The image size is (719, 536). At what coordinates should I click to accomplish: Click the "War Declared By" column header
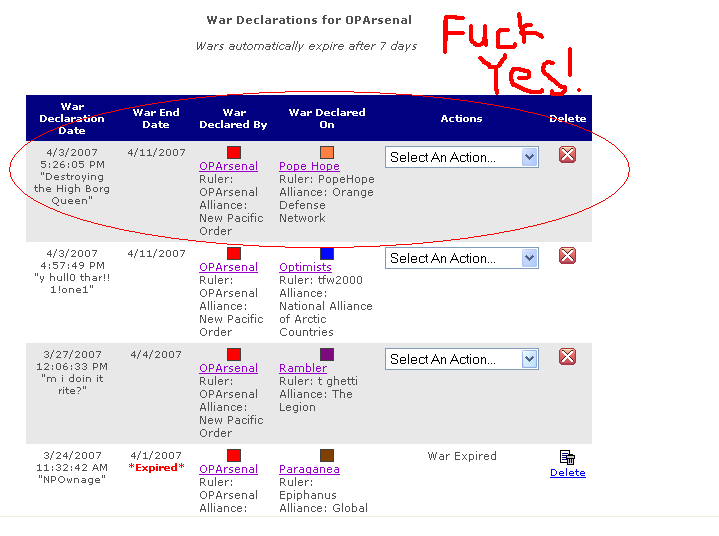click(x=233, y=118)
